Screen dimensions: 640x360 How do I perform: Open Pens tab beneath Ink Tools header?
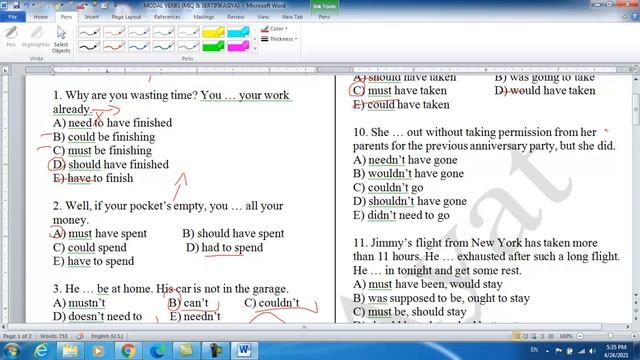(324, 17)
